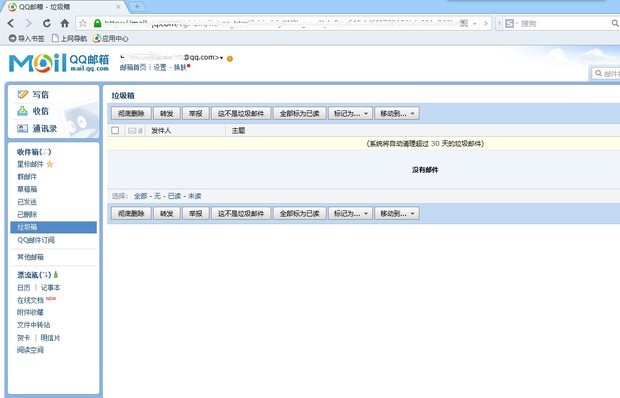Open the 设置 settings link
The image size is (620, 398).
[x=160, y=68]
